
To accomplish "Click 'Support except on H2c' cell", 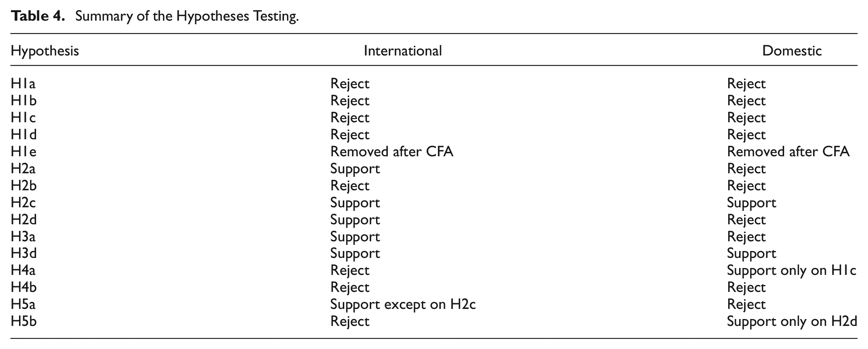I will pyautogui.click(x=403, y=304).
